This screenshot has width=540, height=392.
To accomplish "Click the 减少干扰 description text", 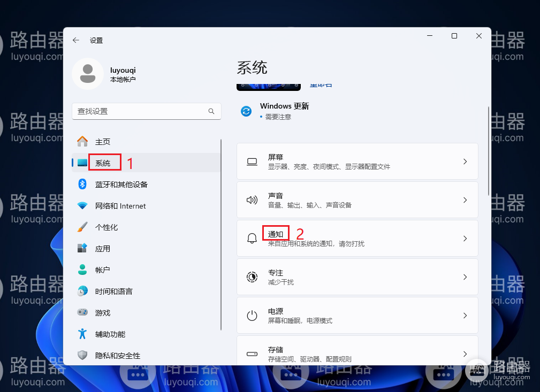I will click(280, 282).
